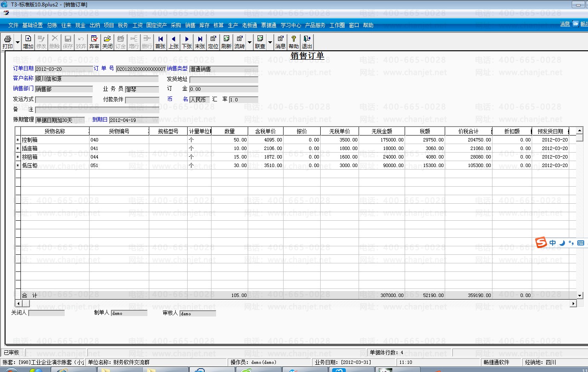This screenshot has height=372, width=588.
Task: Click the 客户名称 label link
Action: [23, 78]
